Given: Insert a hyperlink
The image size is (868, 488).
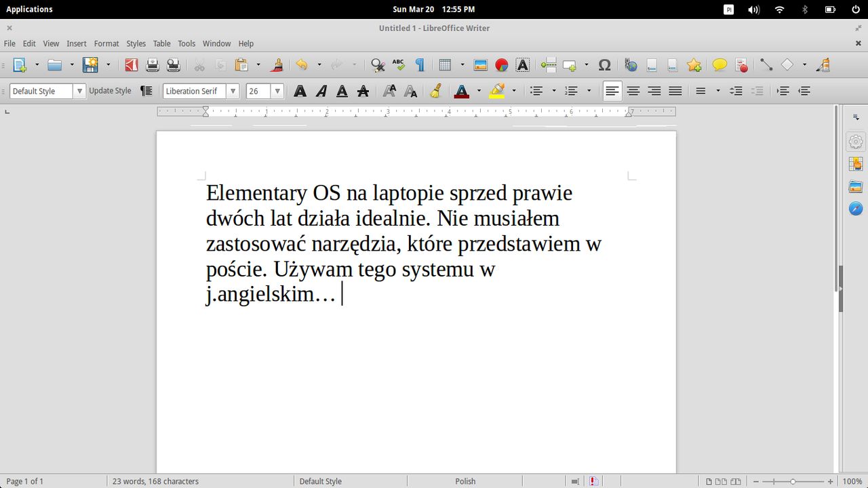Looking at the screenshot, I should click(631, 65).
